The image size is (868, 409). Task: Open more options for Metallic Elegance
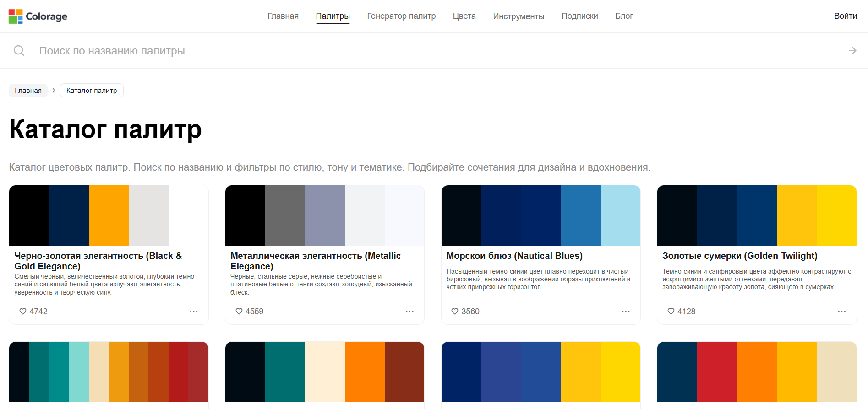[409, 312]
